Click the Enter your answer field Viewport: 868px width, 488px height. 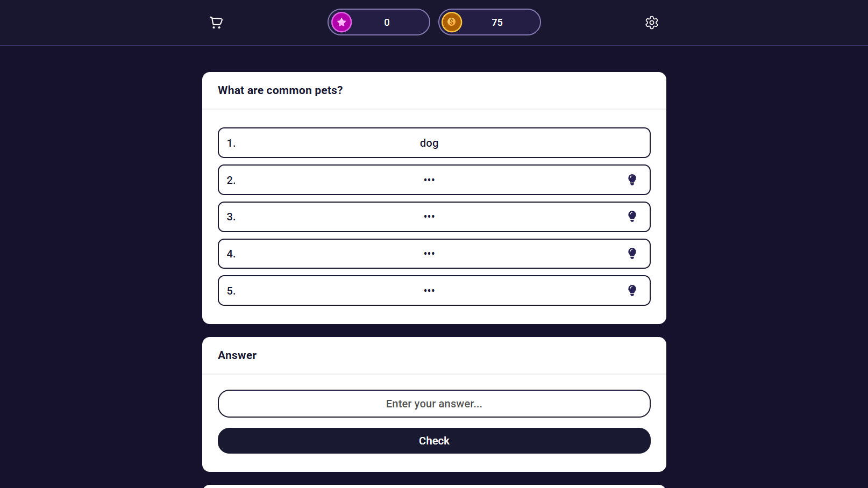(x=434, y=404)
